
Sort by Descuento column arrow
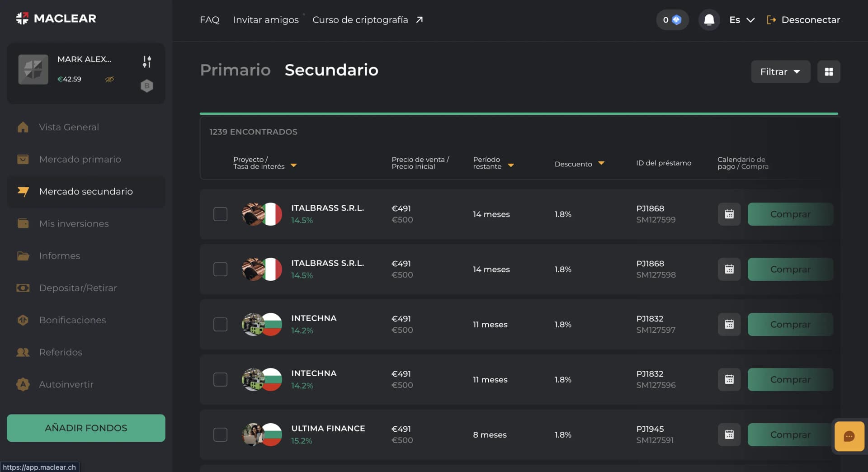point(601,163)
